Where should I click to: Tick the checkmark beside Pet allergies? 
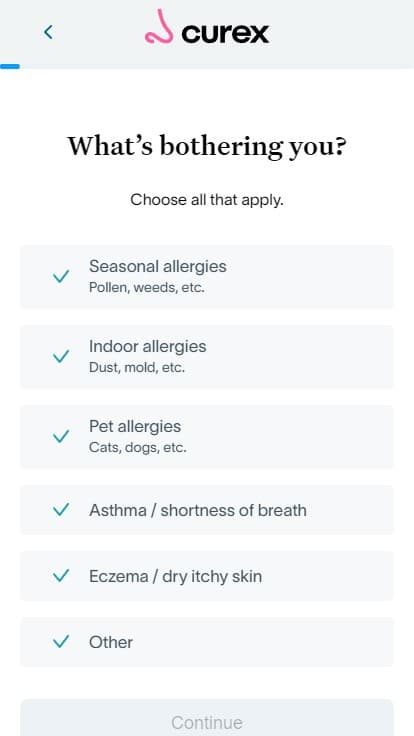point(61,437)
